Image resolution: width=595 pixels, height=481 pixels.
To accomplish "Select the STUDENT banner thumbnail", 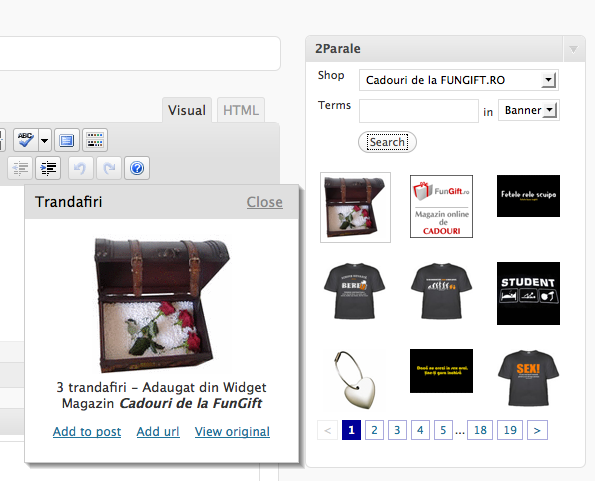I will click(528, 293).
